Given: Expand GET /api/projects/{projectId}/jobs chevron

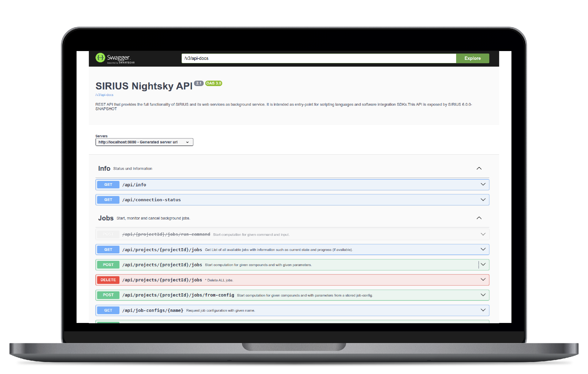Looking at the screenshot, I should coord(483,249).
